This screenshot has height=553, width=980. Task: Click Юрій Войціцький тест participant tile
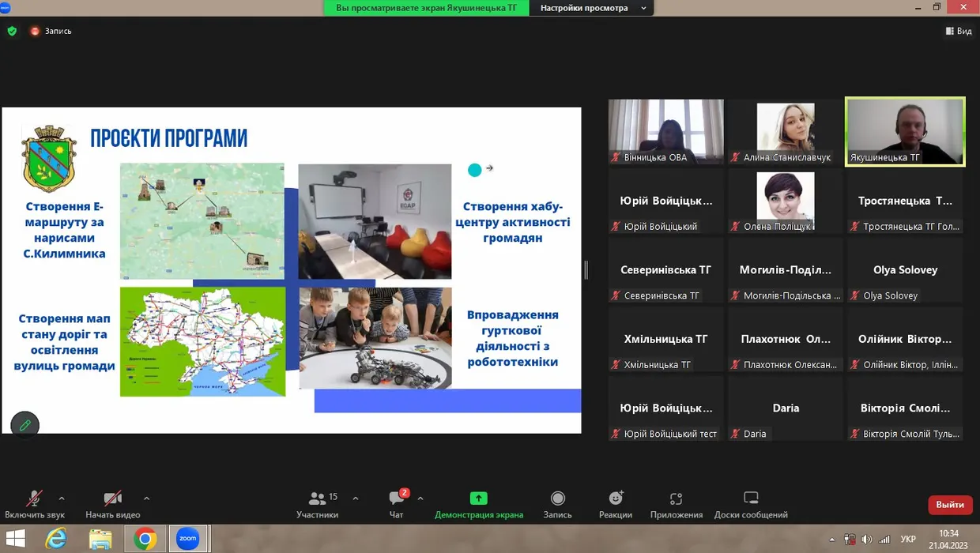click(x=665, y=408)
